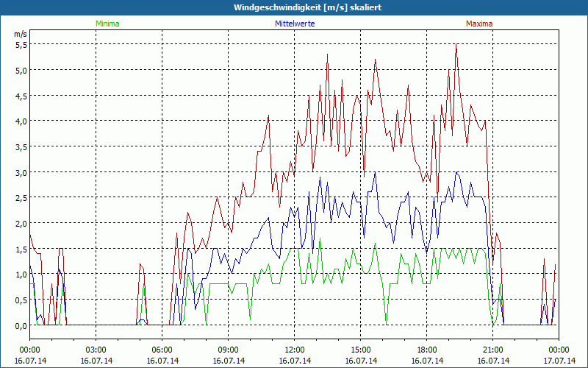Click the 17.07.14 date label

point(559,361)
